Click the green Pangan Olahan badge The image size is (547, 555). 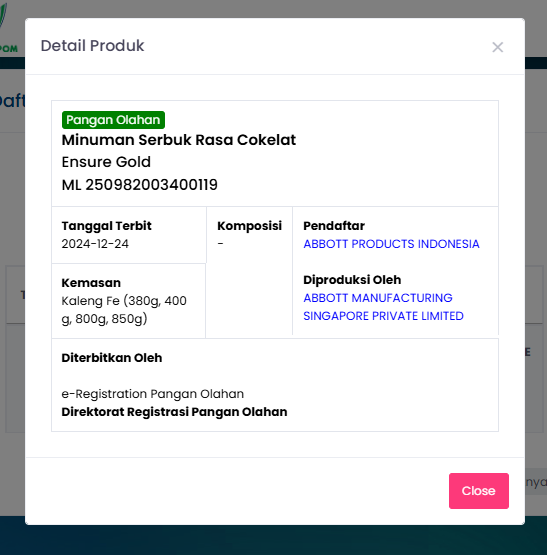coord(113,120)
